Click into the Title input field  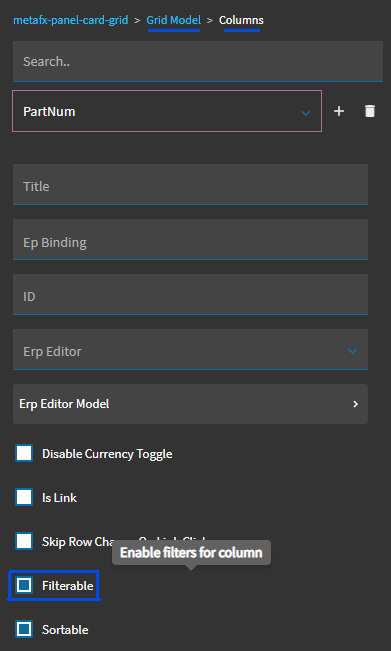(190, 184)
